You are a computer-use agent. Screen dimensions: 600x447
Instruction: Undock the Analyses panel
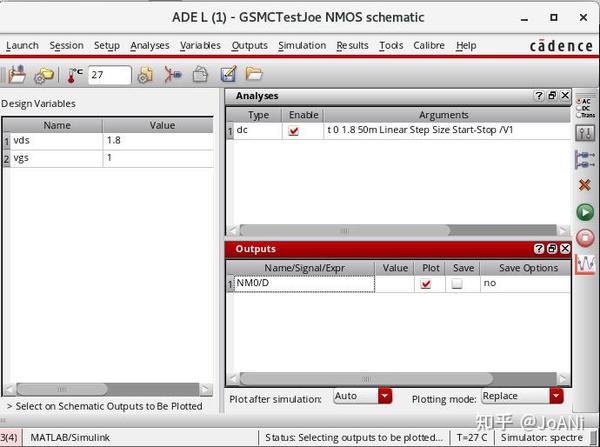pyautogui.click(x=552, y=96)
